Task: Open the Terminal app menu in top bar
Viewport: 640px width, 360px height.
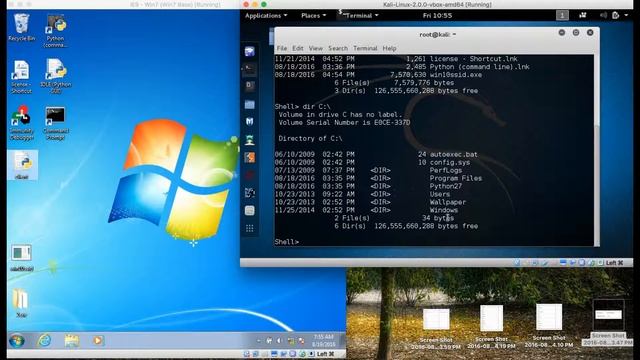Action: [359, 16]
